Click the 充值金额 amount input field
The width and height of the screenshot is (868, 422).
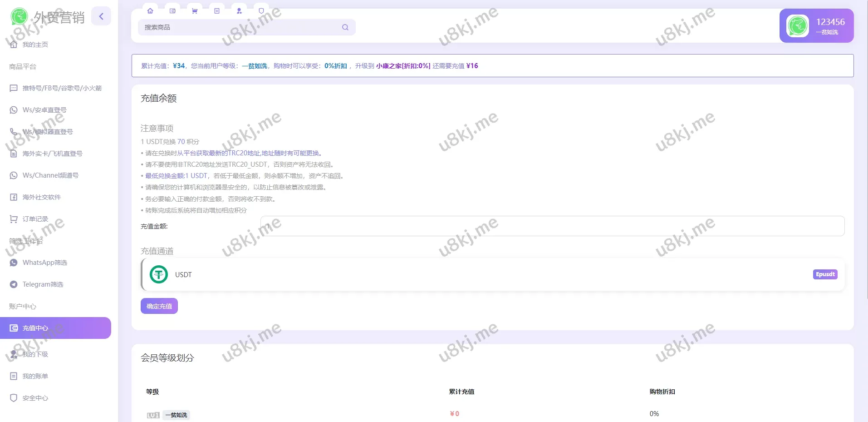pos(552,226)
